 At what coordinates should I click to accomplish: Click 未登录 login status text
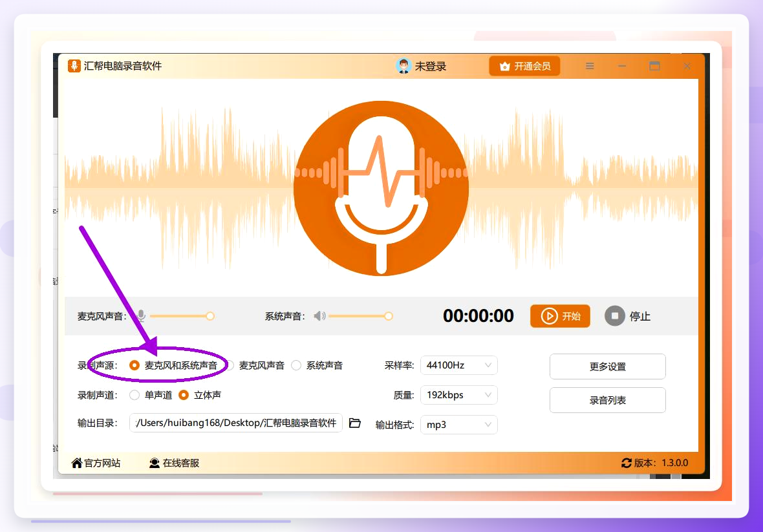(430, 66)
